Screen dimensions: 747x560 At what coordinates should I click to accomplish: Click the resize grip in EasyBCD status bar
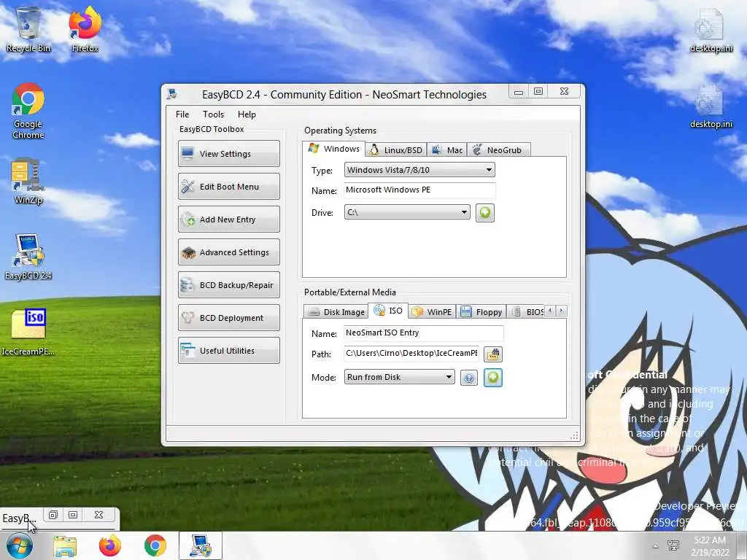point(574,435)
